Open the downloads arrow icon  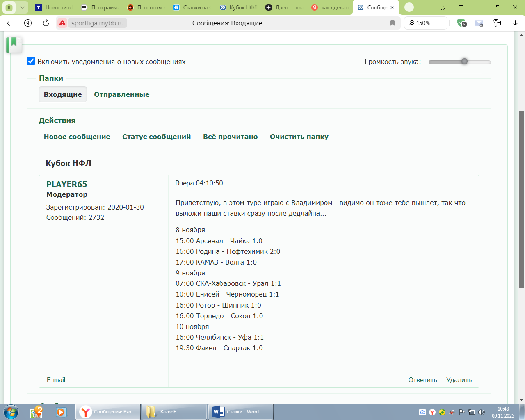click(515, 23)
